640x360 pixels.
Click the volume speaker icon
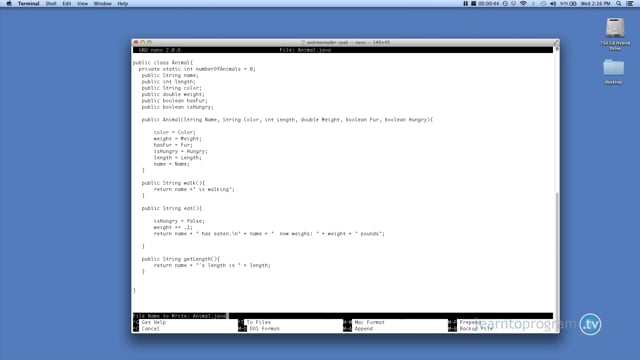pos(553,4)
